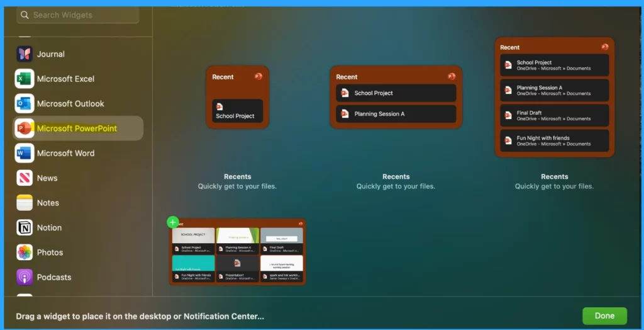
Task: Click the Recent title in the two-file widget
Action: coord(347,77)
